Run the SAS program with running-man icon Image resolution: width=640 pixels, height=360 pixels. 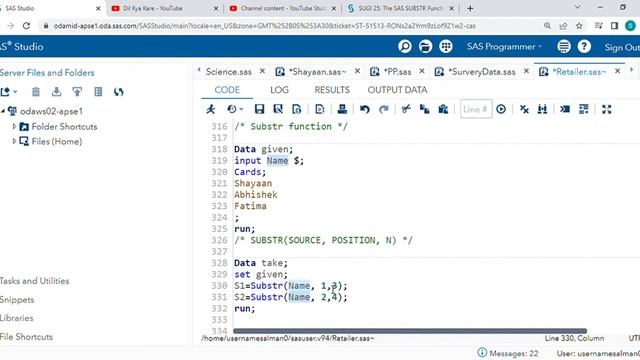click(x=211, y=109)
